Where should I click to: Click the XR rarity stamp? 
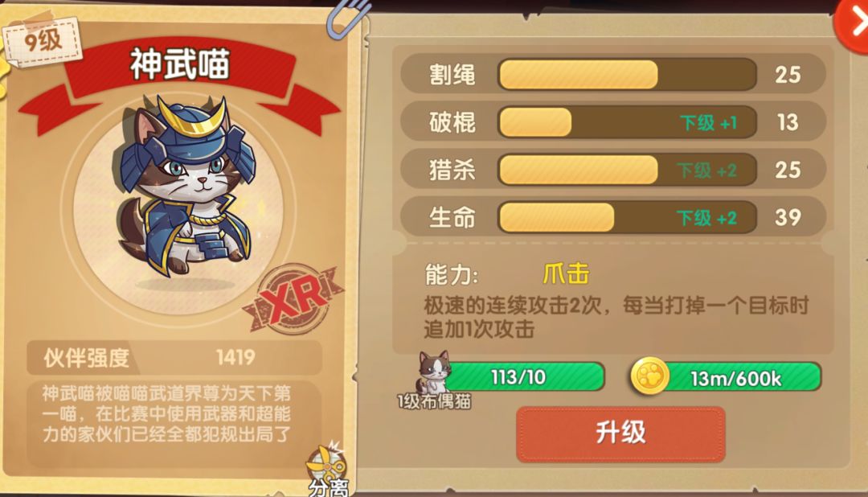293,298
